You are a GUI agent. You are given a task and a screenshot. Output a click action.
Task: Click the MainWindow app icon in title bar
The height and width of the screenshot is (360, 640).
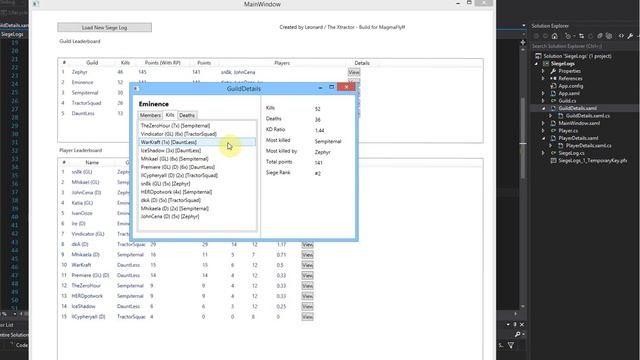36,4
